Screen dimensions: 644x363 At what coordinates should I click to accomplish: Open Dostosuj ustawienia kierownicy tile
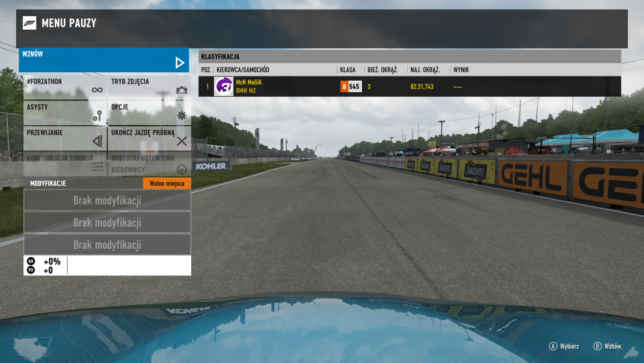pyautogui.click(x=149, y=164)
